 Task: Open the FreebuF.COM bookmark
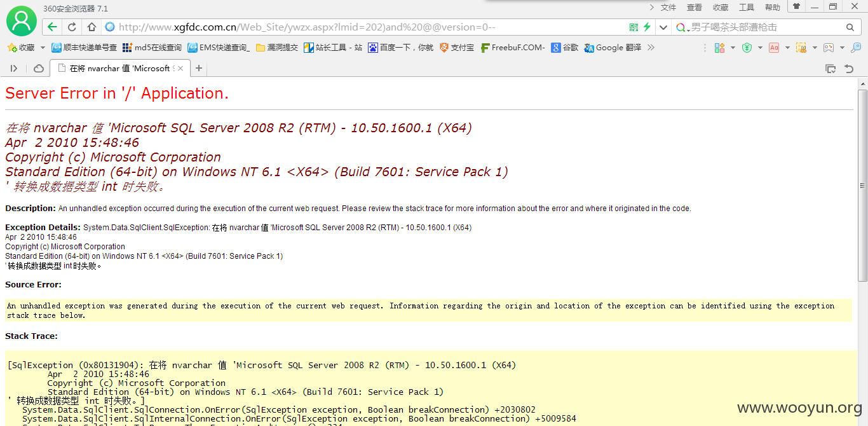coord(513,48)
